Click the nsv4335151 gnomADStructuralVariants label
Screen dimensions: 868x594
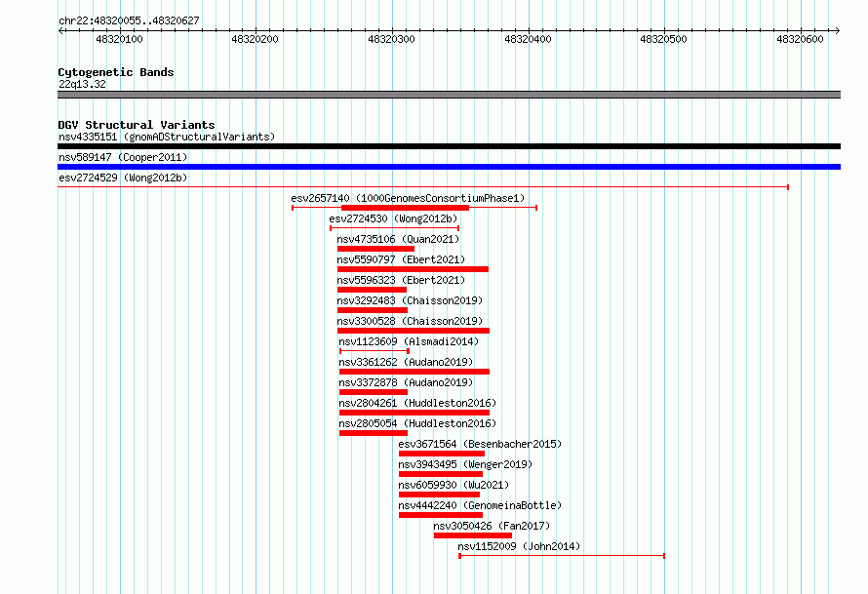tap(167, 137)
